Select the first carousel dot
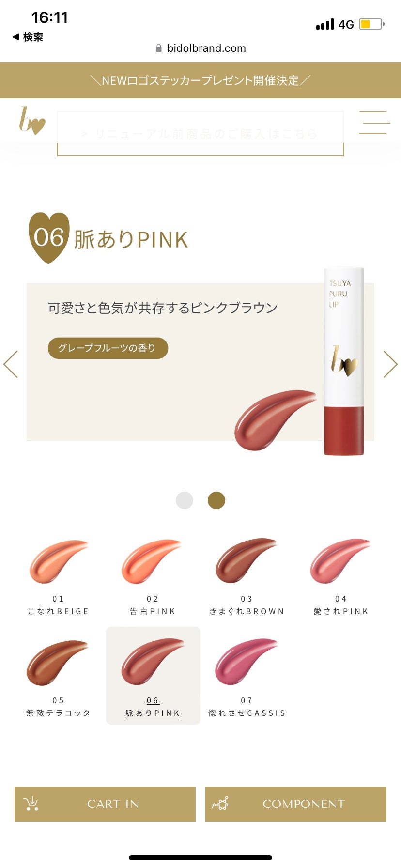 [x=185, y=500]
